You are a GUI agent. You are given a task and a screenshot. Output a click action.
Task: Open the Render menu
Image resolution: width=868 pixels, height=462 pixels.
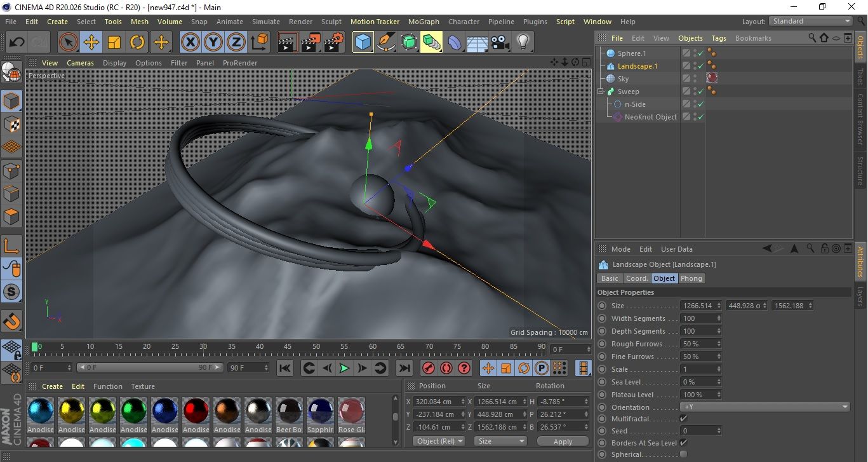click(x=301, y=22)
